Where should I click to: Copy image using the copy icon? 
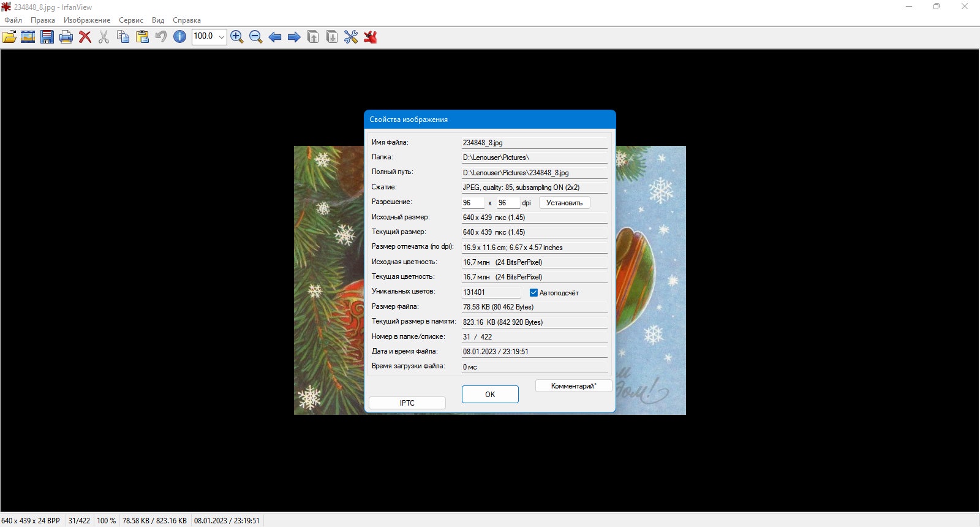123,37
